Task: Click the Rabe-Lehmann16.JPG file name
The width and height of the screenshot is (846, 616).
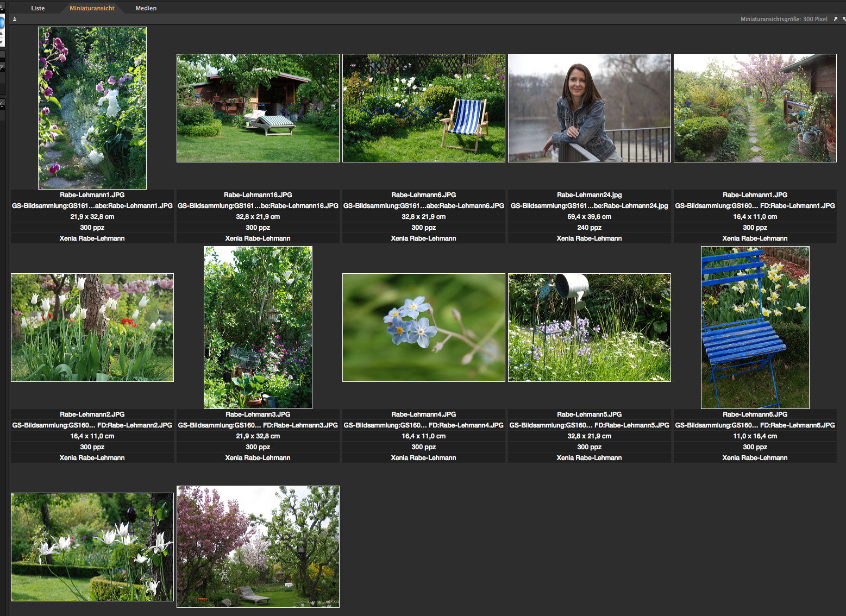Action: click(258, 195)
